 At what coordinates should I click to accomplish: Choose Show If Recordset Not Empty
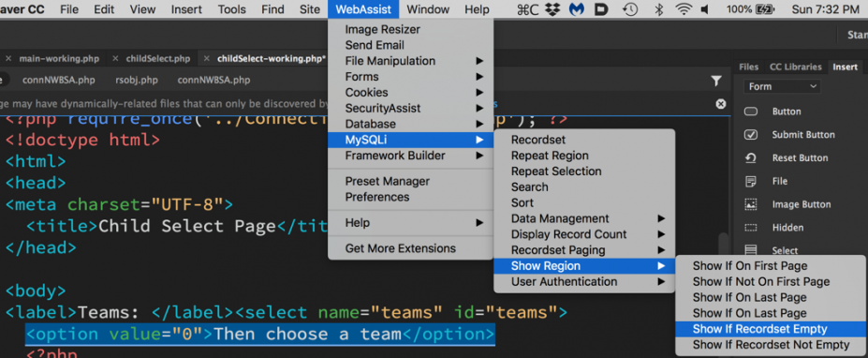point(771,345)
